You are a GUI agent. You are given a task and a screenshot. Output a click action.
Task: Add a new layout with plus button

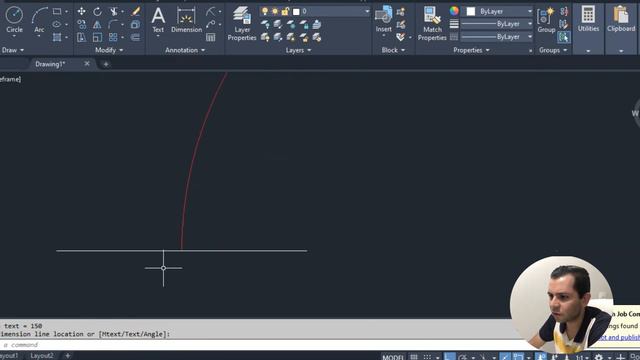pos(68,356)
